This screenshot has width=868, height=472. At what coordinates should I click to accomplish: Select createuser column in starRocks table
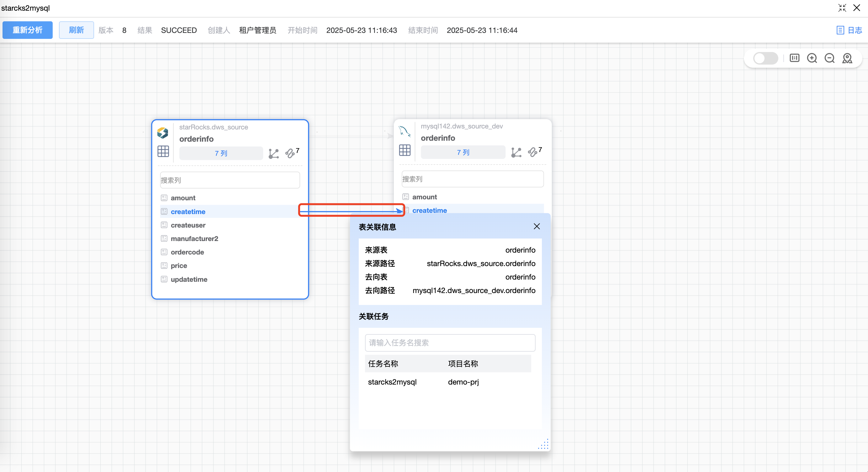tap(188, 225)
